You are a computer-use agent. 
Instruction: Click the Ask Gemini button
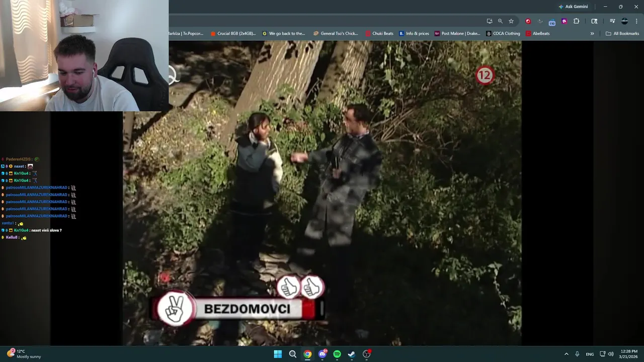(x=573, y=7)
